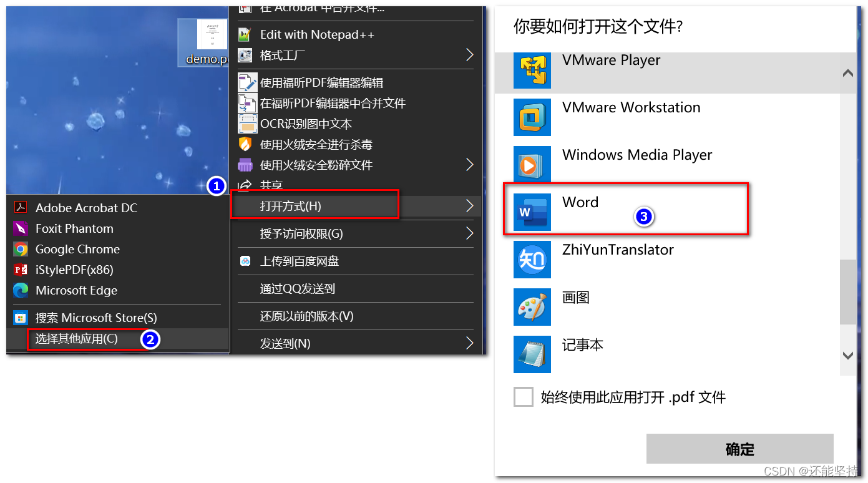
Task: Click the iStylePDF(x86) icon
Action: pyautogui.click(x=21, y=270)
